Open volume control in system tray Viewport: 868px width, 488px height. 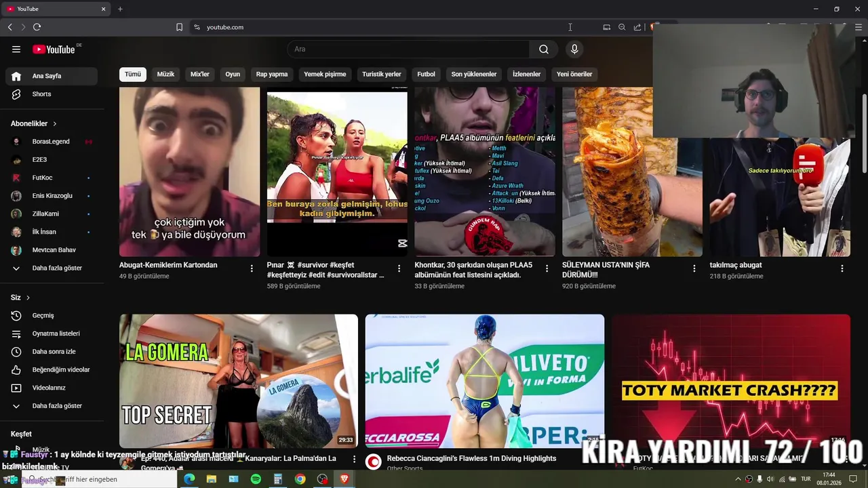coord(770,479)
